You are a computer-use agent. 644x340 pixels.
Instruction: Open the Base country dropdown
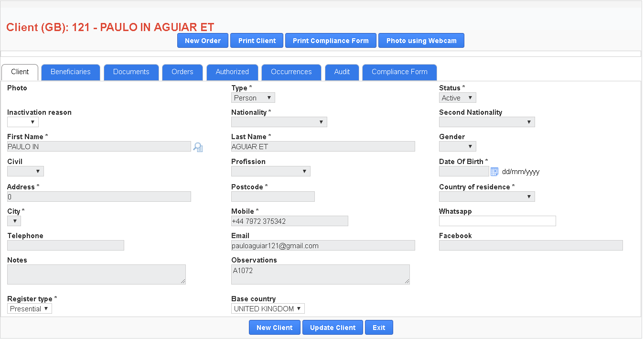pyautogui.click(x=268, y=309)
